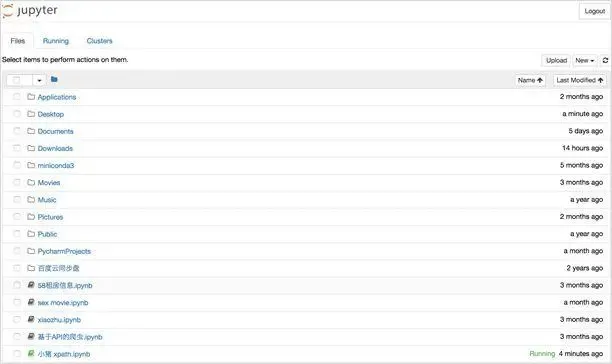Click the Logout button
Viewport: 612px width, 364px height.
[594, 11]
